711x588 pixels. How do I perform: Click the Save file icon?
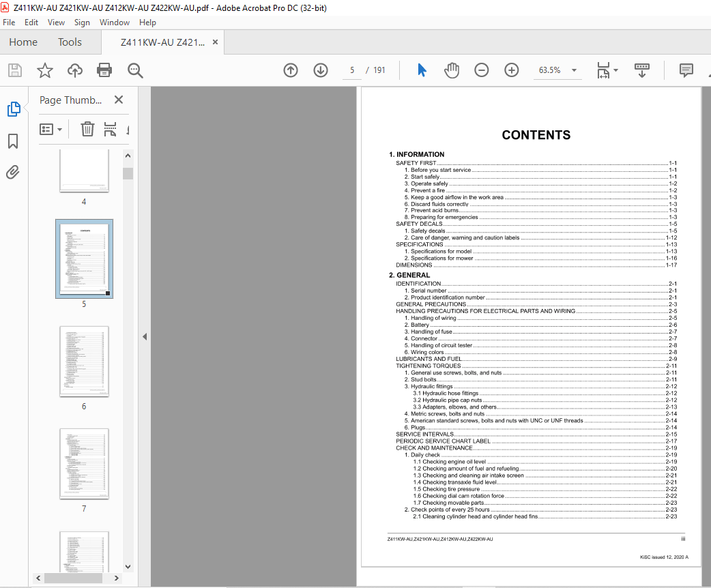(x=14, y=70)
